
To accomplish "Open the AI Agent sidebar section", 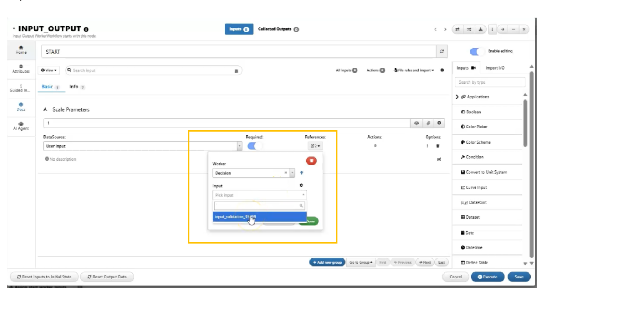I will pos(21,126).
